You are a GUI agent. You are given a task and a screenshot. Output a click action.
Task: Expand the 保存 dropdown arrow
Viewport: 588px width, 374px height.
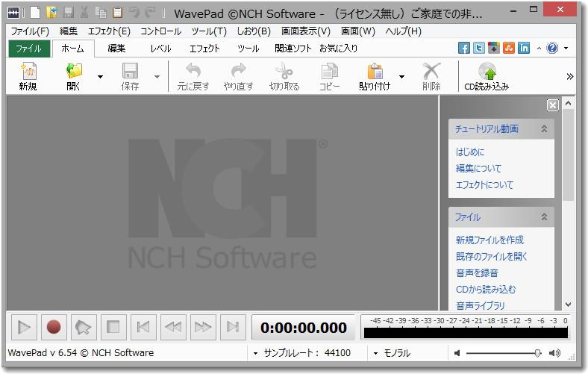157,77
